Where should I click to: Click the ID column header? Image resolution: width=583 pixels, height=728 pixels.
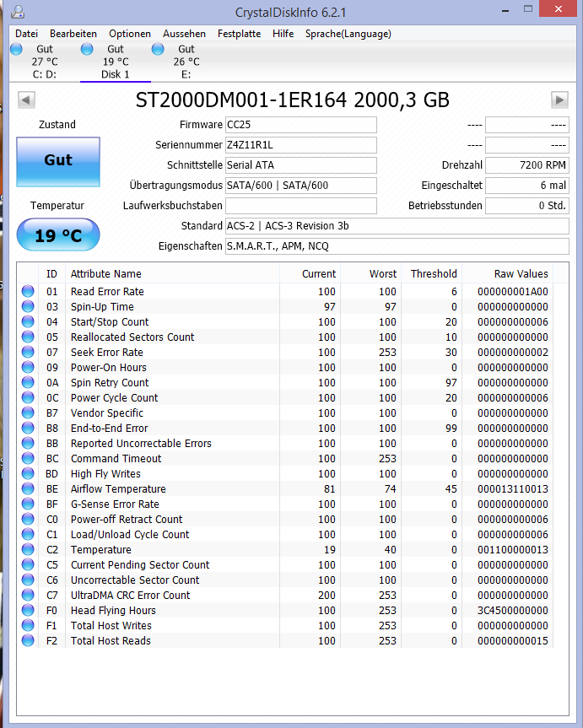tap(51, 274)
